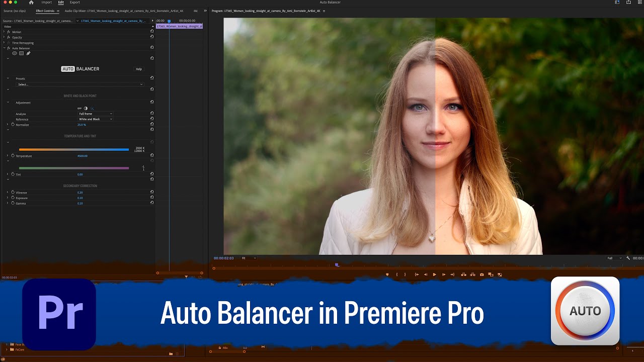Image resolution: width=644 pixels, height=362 pixels.
Task: Select the rectangle mask tool under Auto Balancer
Action: click(x=22, y=53)
